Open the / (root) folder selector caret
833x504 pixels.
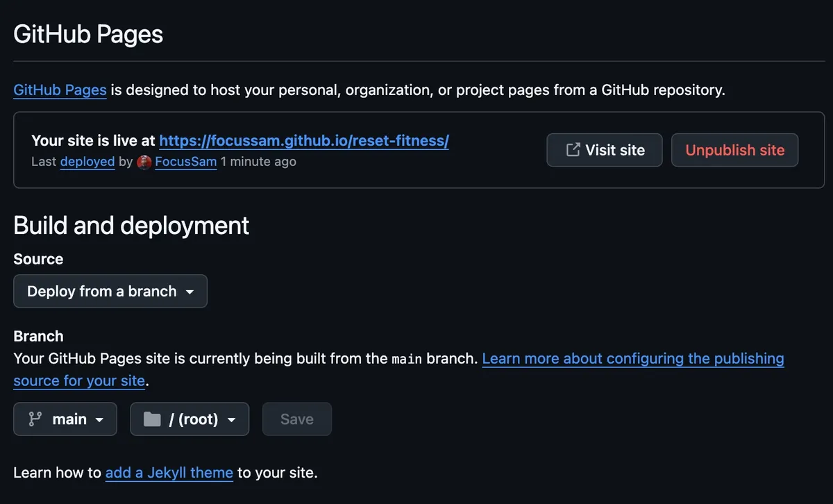(232, 420)
